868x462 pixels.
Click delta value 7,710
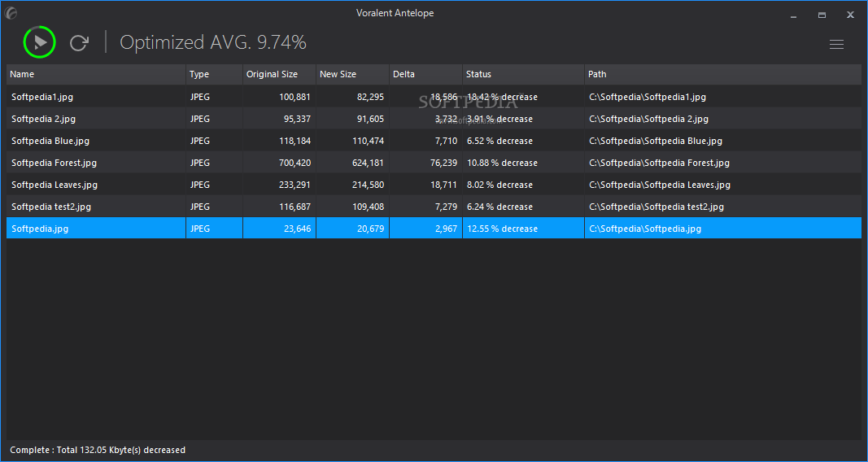click(446, 141)
